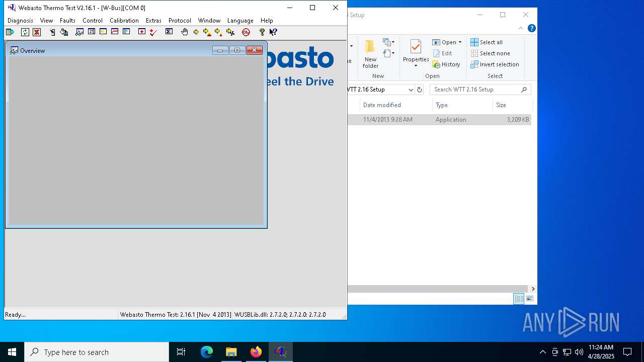Open Firefox from the taskbar

[x=256, y=352]
